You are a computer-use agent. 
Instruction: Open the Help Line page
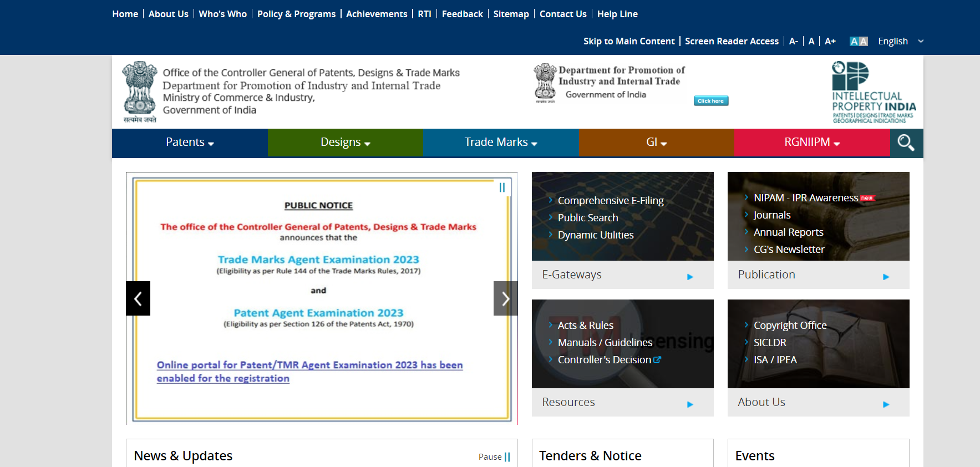[x=617, y=14]
